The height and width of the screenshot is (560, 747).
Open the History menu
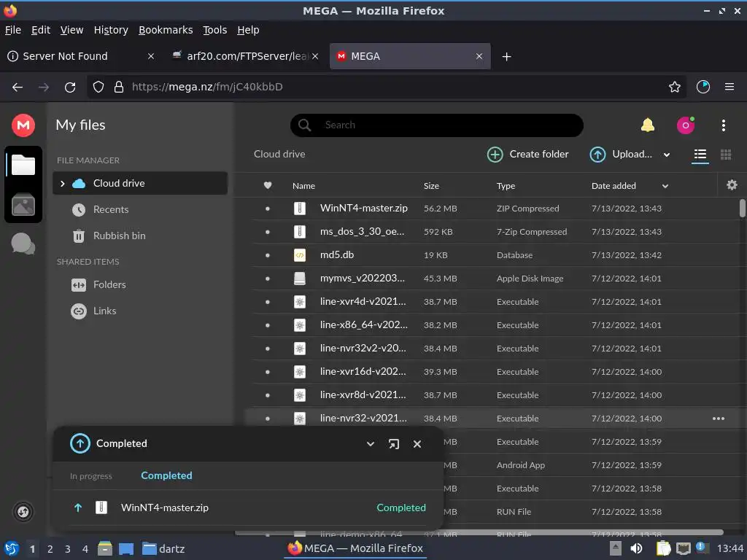[111, 30]
